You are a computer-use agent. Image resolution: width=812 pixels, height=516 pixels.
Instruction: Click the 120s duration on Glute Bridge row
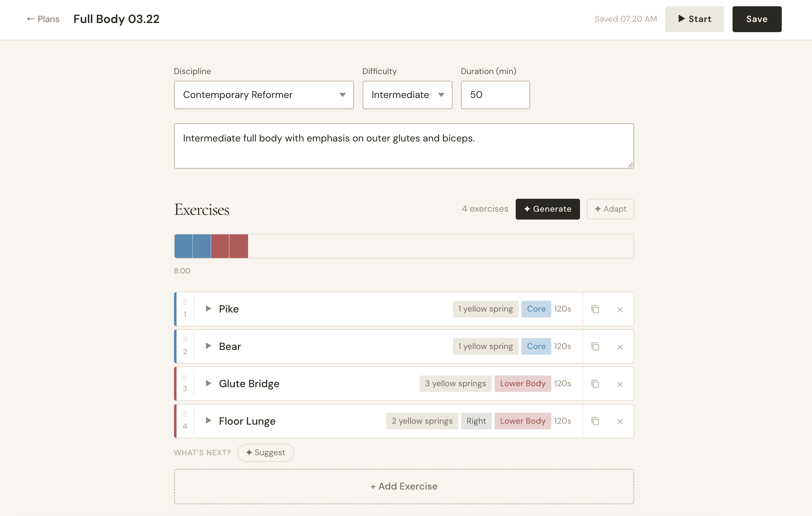tap(562, 384)
